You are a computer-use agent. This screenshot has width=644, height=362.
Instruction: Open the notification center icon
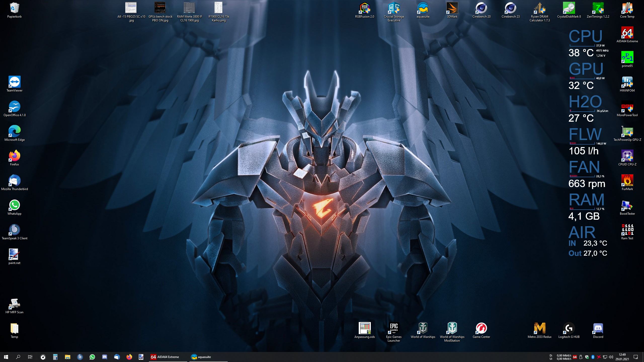pyautogui.click(x=636, y=357)
